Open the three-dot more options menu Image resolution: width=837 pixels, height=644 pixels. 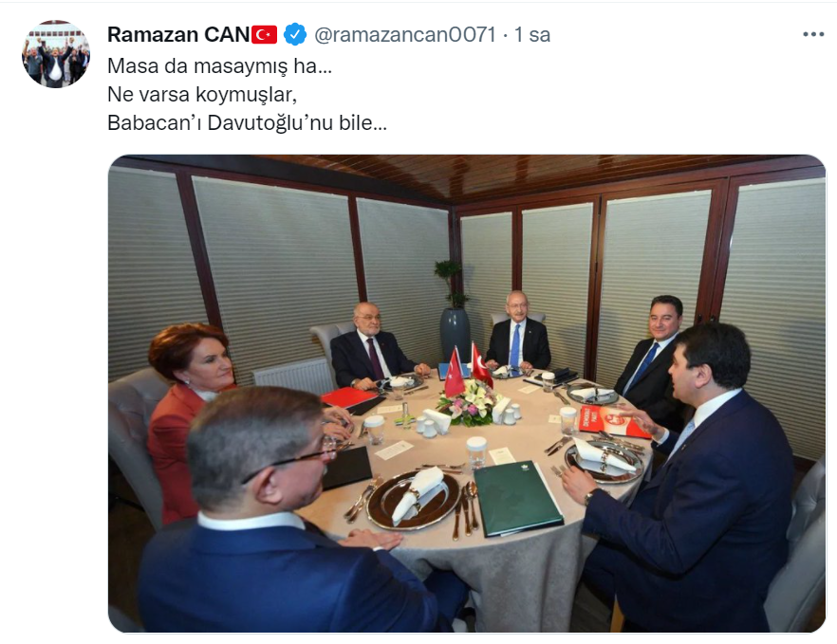coord(813,35)
